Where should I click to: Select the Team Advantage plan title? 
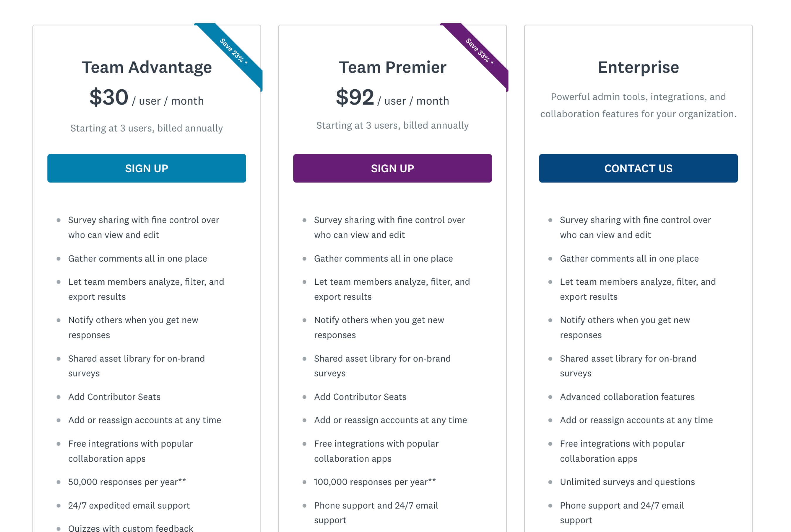pos(146,67)
